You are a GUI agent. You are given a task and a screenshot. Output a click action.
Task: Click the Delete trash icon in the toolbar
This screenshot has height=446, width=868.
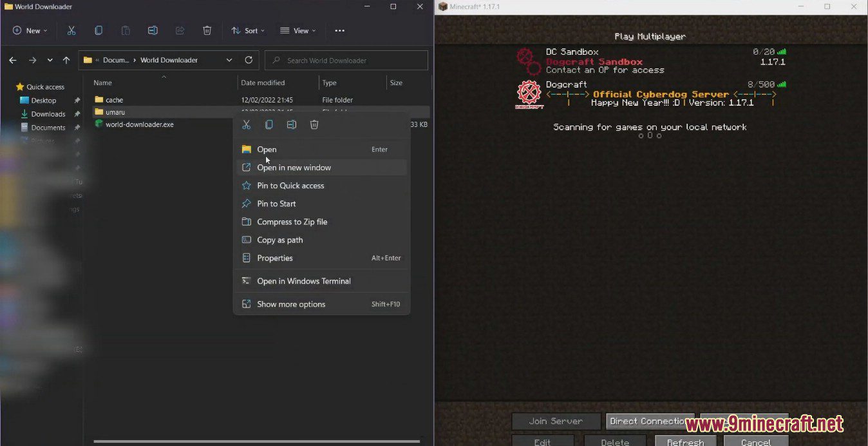coord(206,30)
